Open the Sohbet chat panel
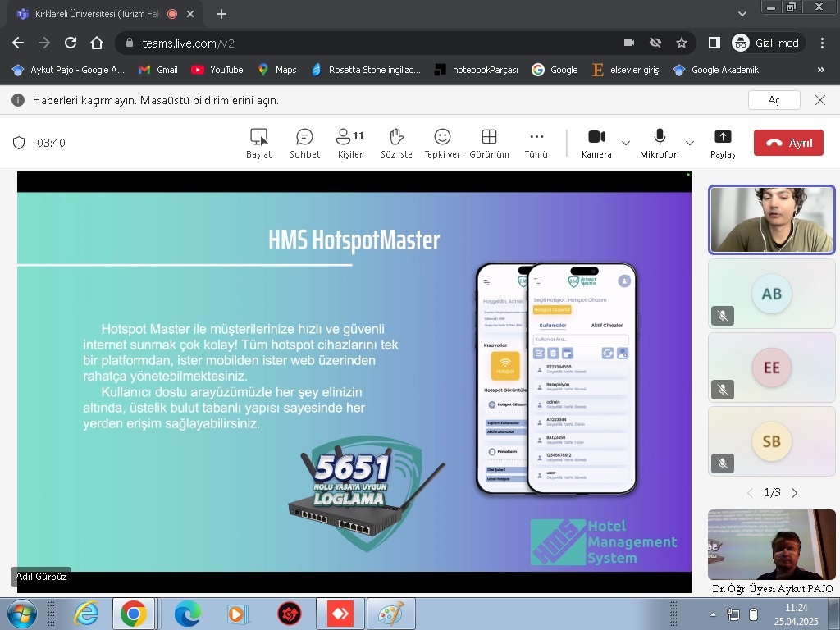This screenshot has width=840, height=630. point(305,143)
